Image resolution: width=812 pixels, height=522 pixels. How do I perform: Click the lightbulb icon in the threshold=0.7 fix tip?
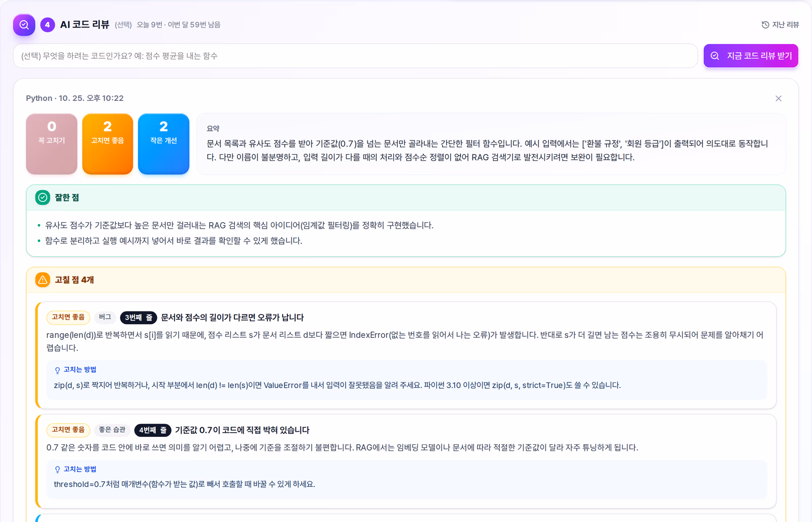coord(57,470)
